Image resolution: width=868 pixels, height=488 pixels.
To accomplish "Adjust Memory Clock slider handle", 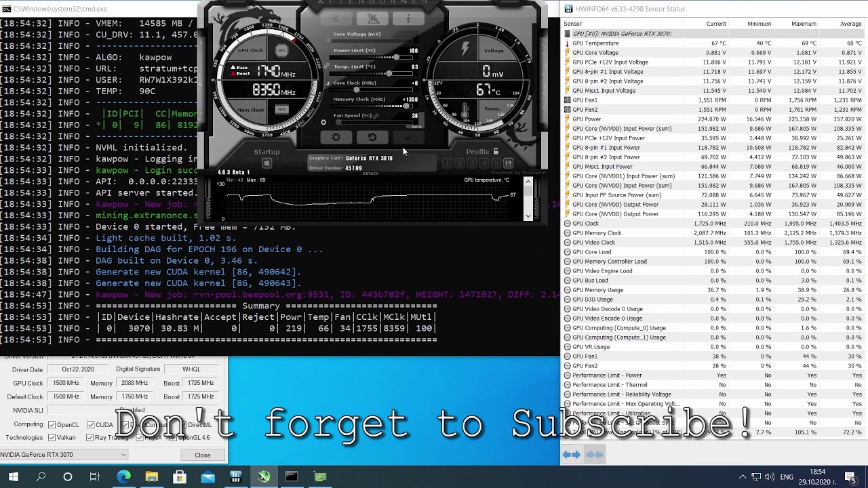I will click(x=406, y=106).
